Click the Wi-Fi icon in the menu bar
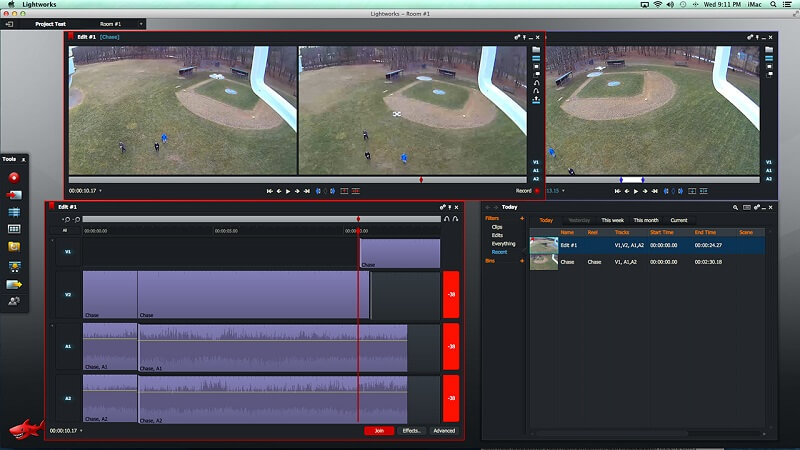The image size is (800, 450). coord(657,5)
